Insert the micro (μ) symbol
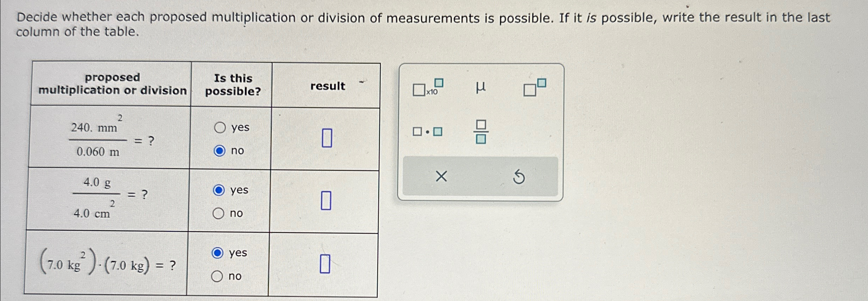The width and height of the screenshot is (868, 301). tap(481, 87)
